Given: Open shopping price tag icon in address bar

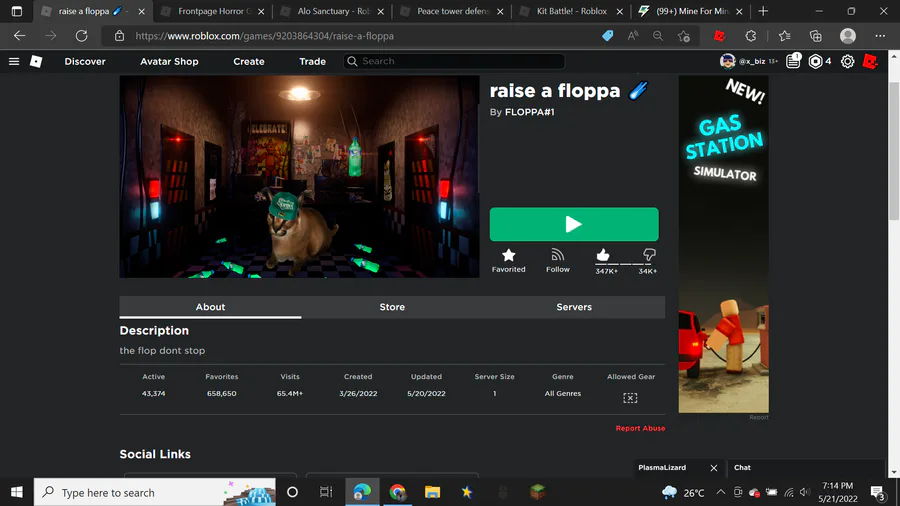Looking at the screenshot, I should coord(607,36).
